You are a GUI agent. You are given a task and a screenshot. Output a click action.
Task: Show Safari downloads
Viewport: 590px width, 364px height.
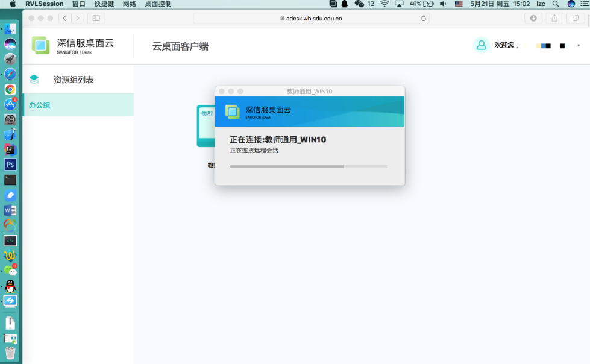[533, 18]
